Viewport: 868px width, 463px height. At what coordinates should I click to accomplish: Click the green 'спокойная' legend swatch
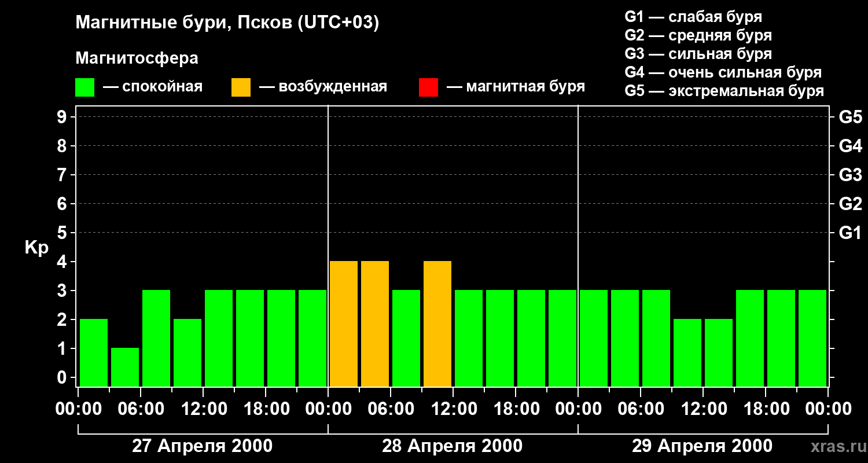pyautogui.click(x=84, y=87)
